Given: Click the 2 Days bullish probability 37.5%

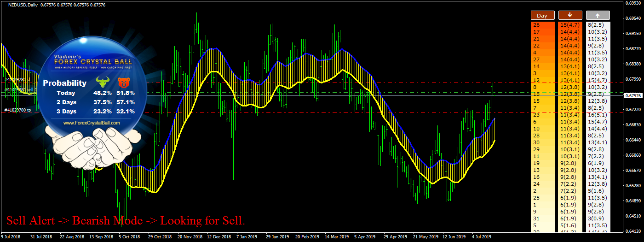Looking at the screenshot, I should click(x=102, y=102).
